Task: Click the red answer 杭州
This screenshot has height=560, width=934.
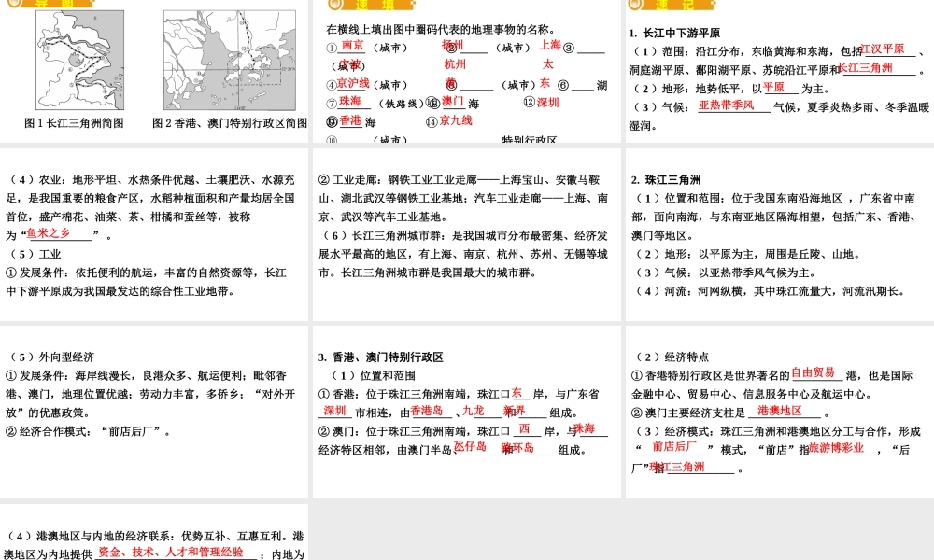Action: pos(455,64)
